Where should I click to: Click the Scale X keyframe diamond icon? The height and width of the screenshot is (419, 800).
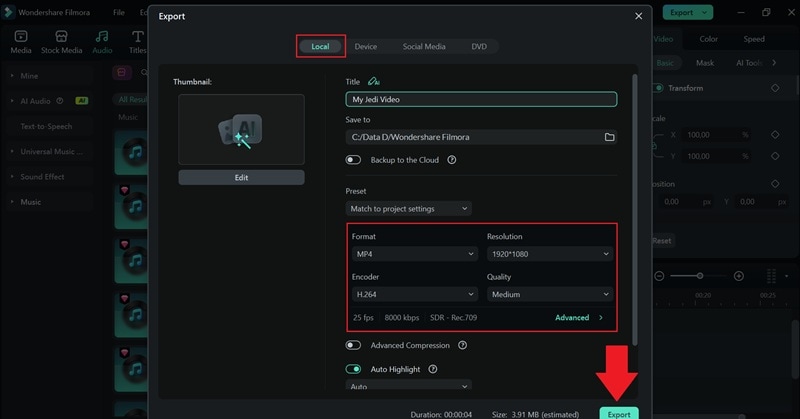pos(775,135)
